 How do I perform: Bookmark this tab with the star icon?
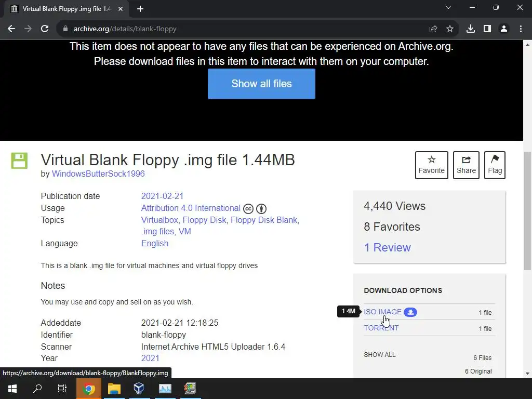[450, 29]
